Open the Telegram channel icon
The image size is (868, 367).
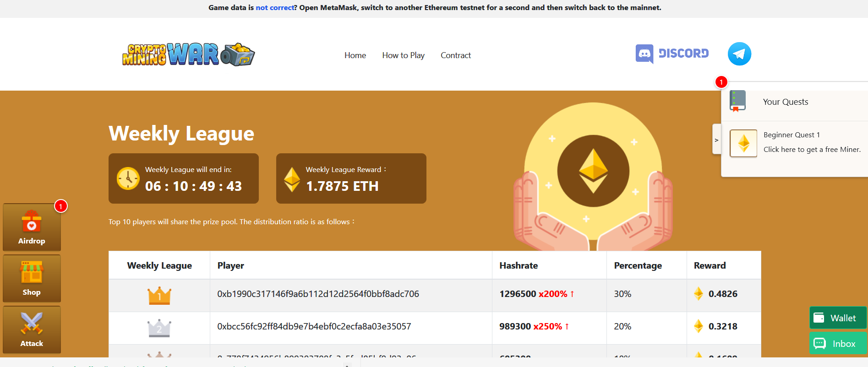click(x=739, y=54)
